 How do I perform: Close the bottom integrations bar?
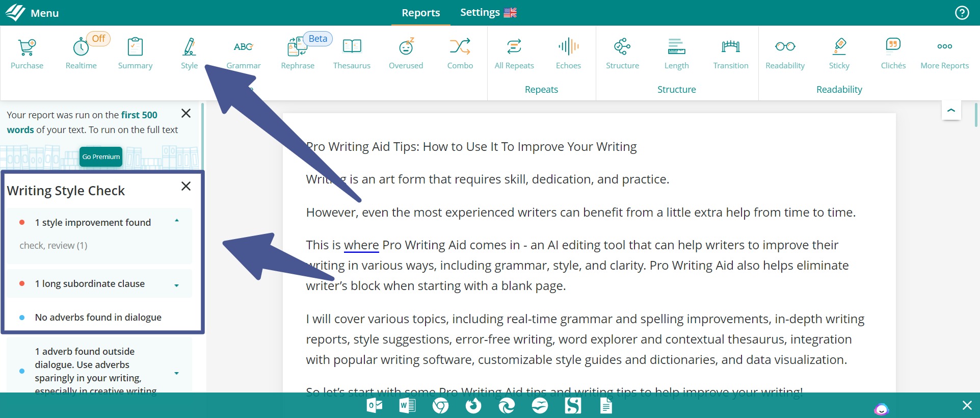click(967, 405)
